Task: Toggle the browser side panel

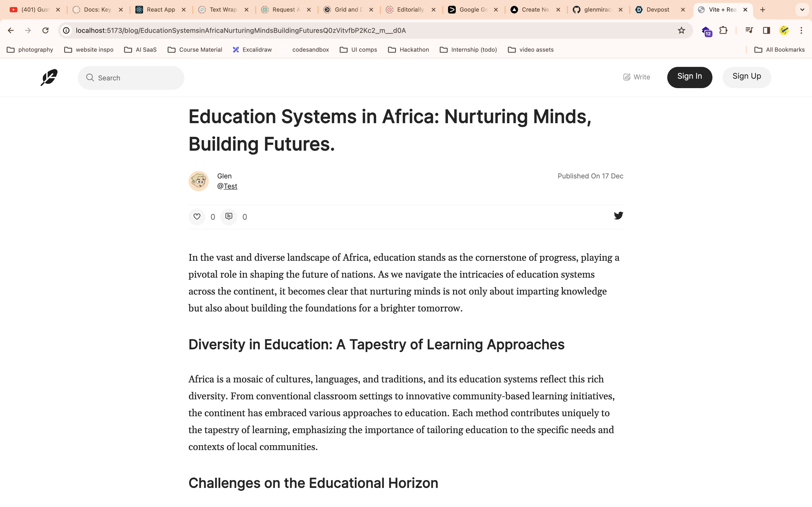Action: pyautogui.click(x=766, y=30)
